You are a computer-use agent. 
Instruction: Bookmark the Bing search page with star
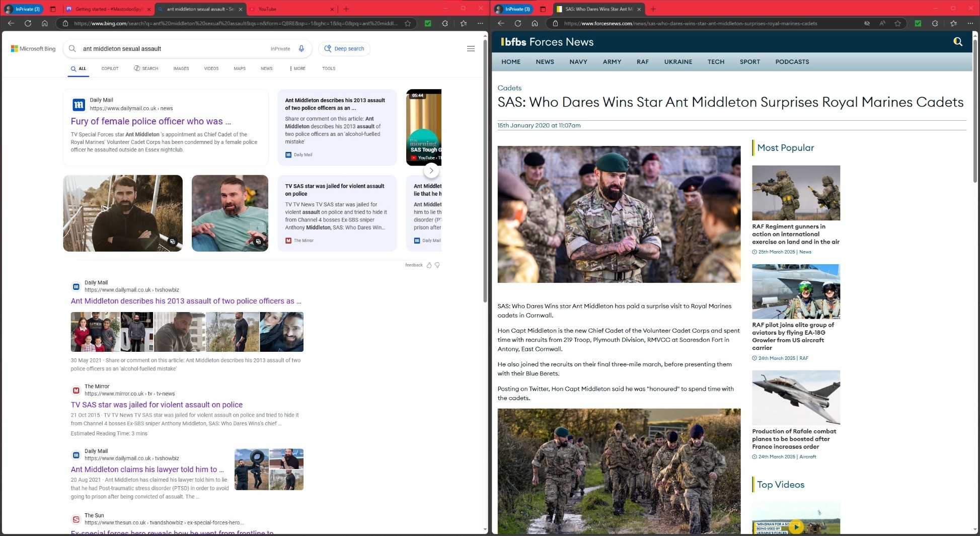[408, 23]
